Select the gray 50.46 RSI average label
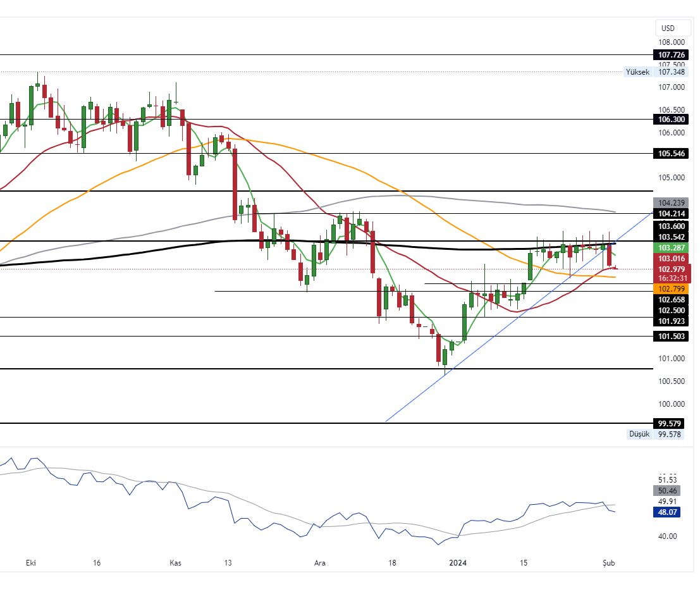Screen dimensions: 700x594 pos(668,490)
